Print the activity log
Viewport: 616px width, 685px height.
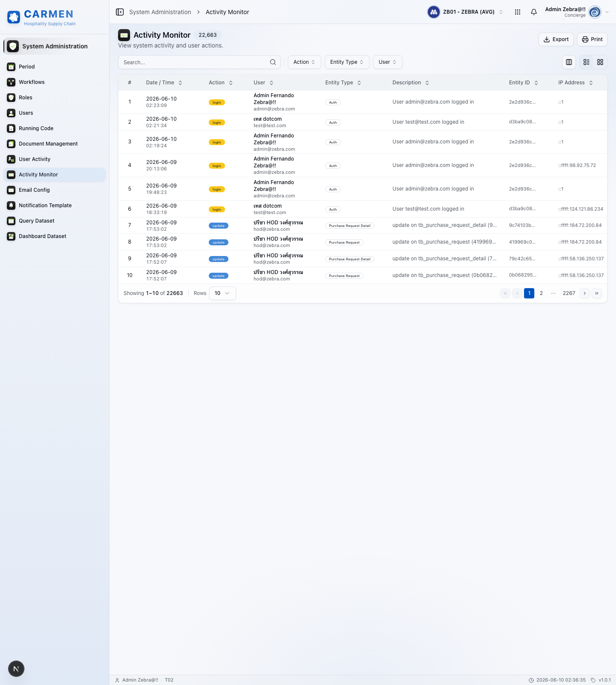tap(592, 39)
